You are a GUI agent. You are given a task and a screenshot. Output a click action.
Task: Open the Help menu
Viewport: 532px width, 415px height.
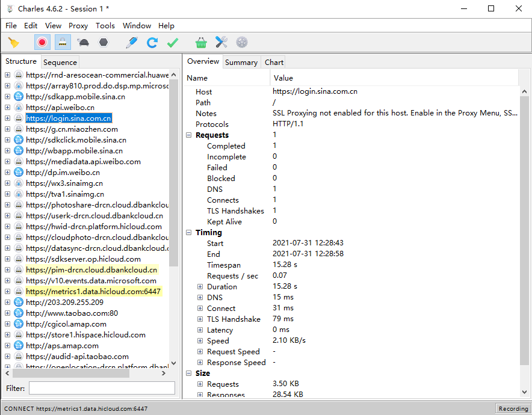pyautogui.click(x=166, y=26)
